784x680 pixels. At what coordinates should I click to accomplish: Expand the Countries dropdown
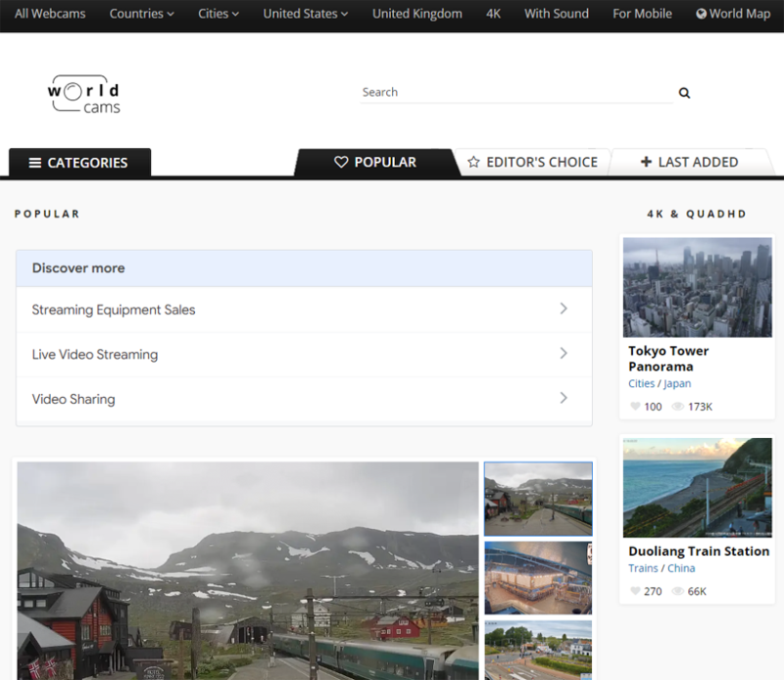coord(141,14)
